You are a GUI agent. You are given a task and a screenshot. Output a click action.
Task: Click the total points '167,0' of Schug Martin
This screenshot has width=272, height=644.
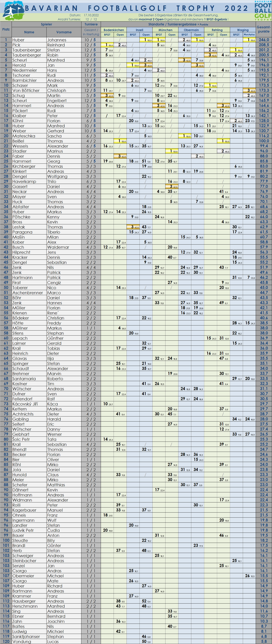(x=264, y=95)
